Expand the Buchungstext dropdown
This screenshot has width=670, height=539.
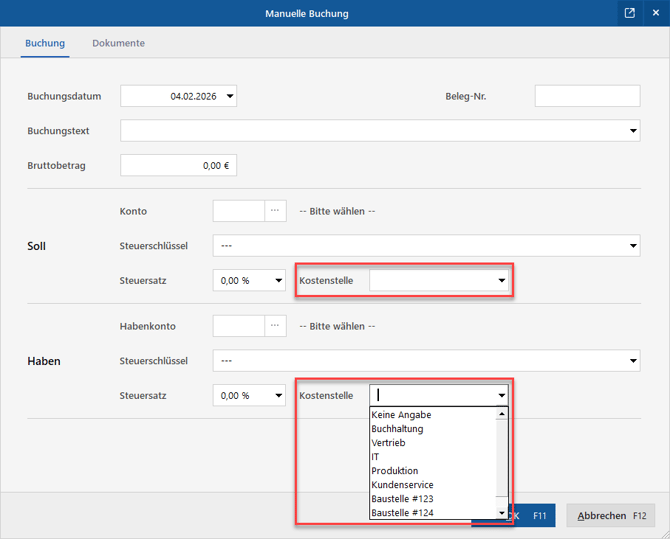coord(633,131)
